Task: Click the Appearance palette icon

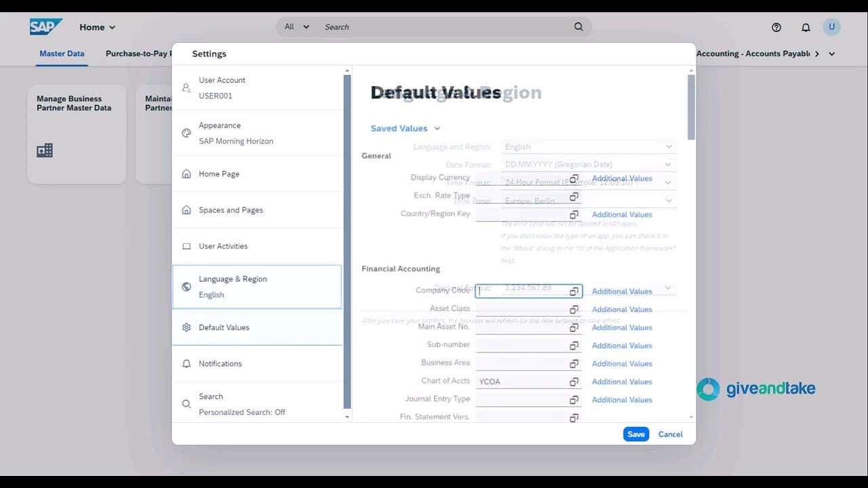Action: click(x=186, y=134)
